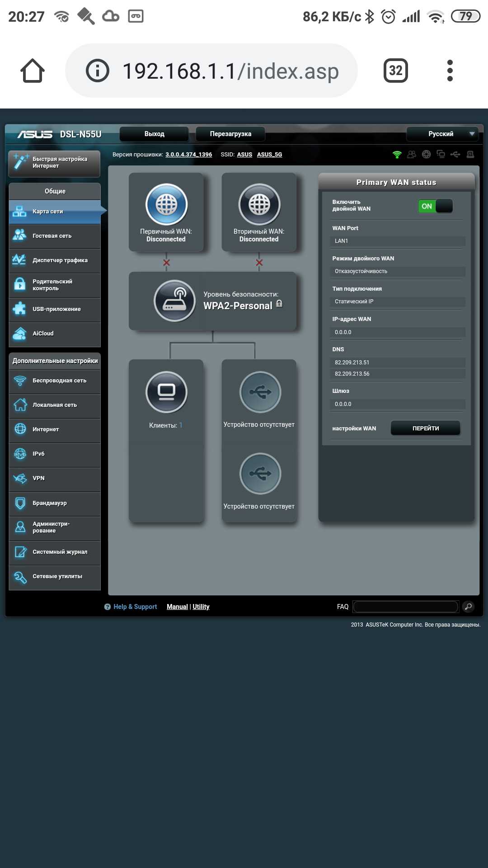The height and width of the screenshot is (868, 488).
Task: Click the ASUS_5G SSID link
Action: click(x=269, y=155)
